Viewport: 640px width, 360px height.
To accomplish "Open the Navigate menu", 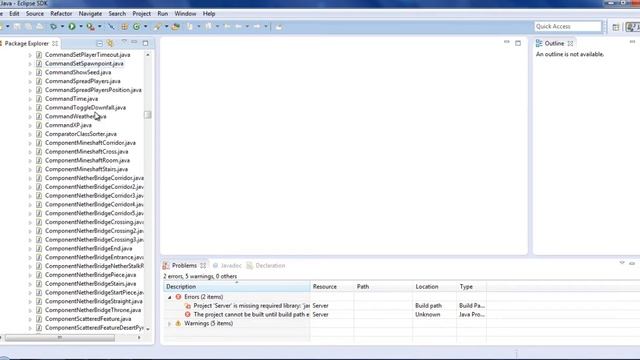I will tap(90, 13).
